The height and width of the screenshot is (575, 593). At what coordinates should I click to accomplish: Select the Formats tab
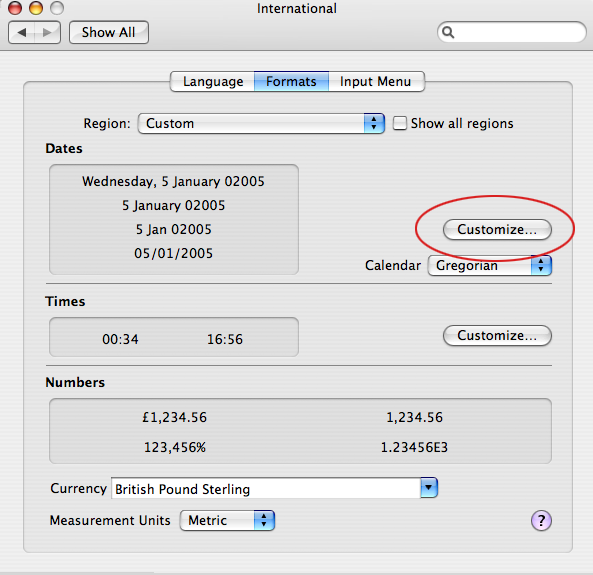(x=291, y=81)
